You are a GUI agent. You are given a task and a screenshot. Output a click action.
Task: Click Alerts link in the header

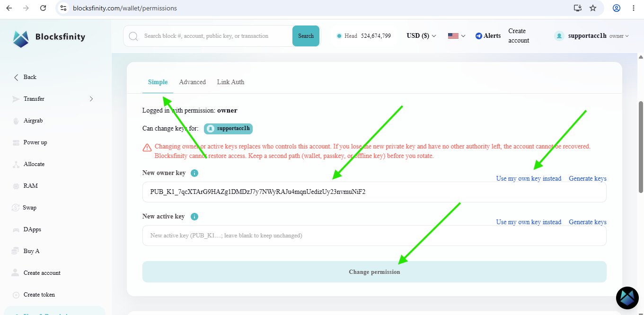(492, 36)
